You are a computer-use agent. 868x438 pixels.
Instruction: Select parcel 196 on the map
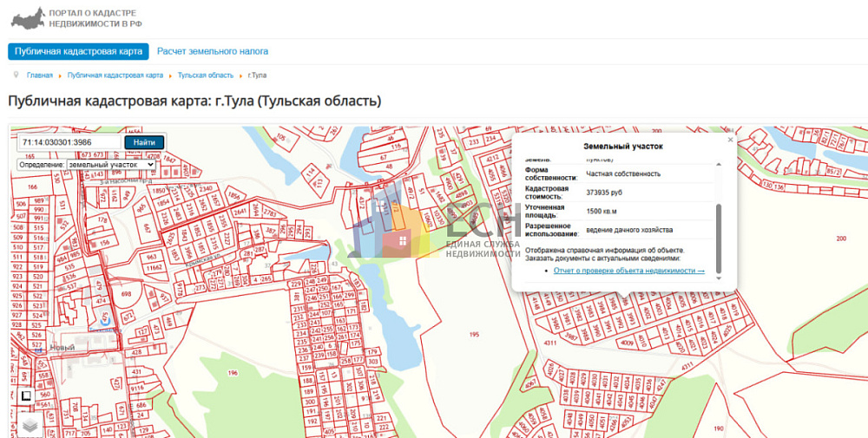click(232, 372)
